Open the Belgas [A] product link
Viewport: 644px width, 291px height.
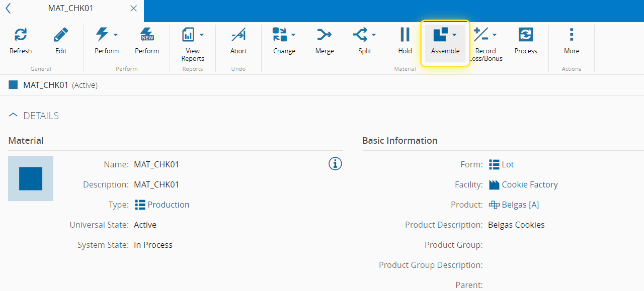[520, 205]
